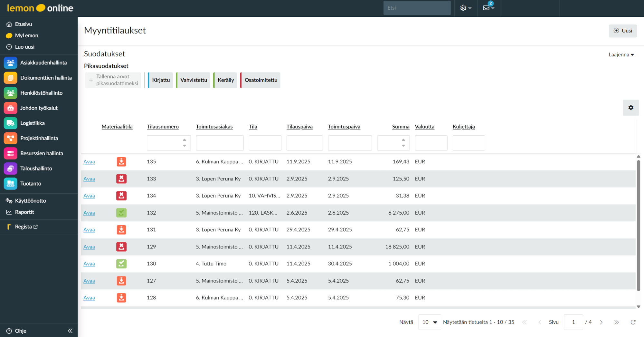Toggle the Kirjattu quick filter
Image resolution: width=644 pixels, height=337 pixels.
[161, 80]
